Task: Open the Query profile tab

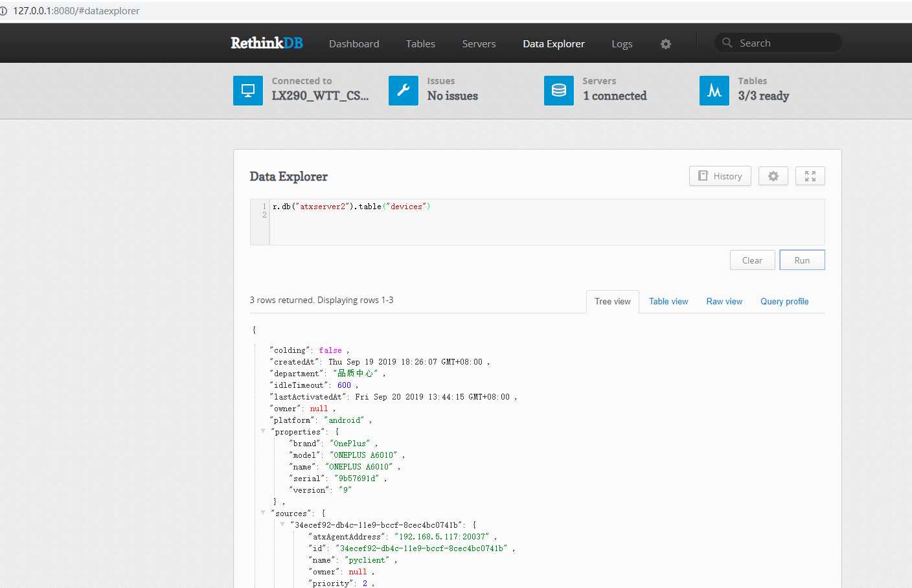Action: tap(784, 302)
